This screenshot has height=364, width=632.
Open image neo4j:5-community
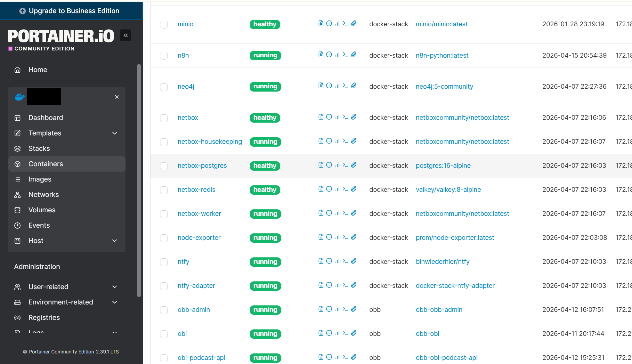[444, 86]
